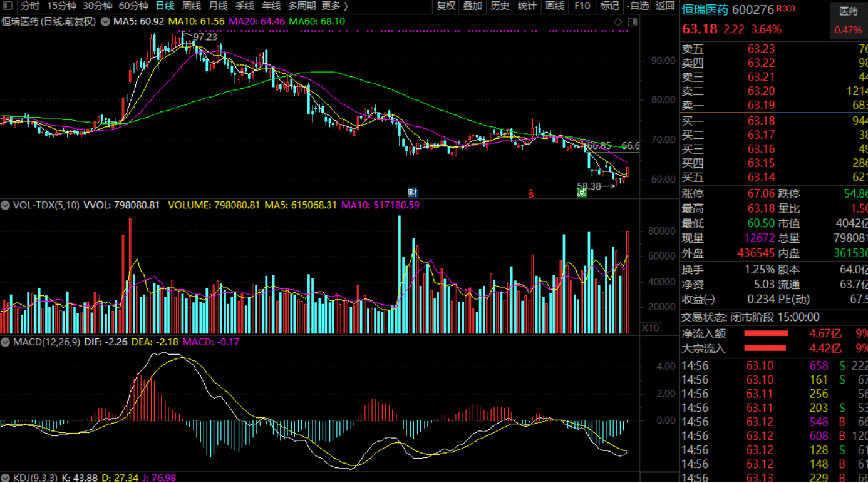Click the 医药 sector box
Image resolution: width=868 pixels, height=483 pixels.
[x=848, y=21]
